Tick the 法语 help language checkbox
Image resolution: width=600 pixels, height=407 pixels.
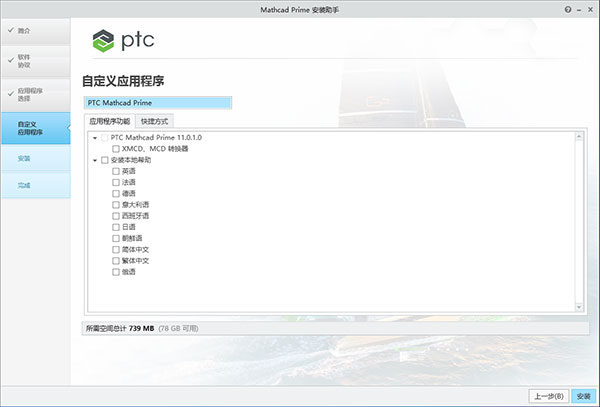pos(116,182)
